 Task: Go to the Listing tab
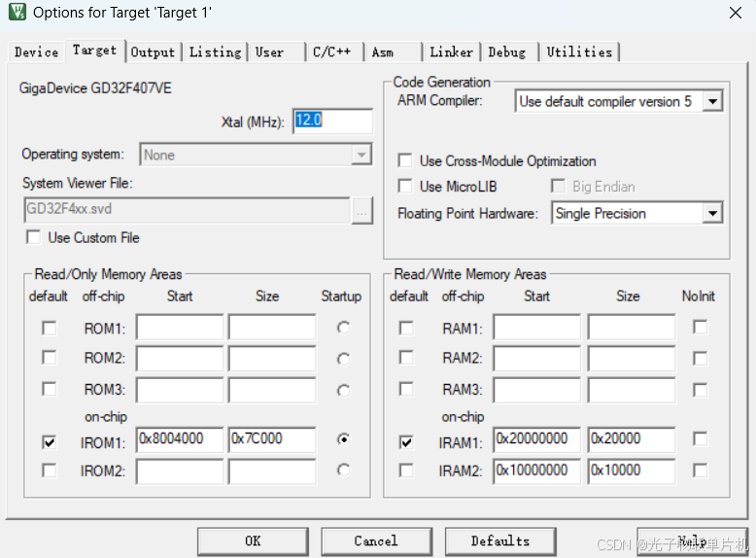tap(215, 52)
